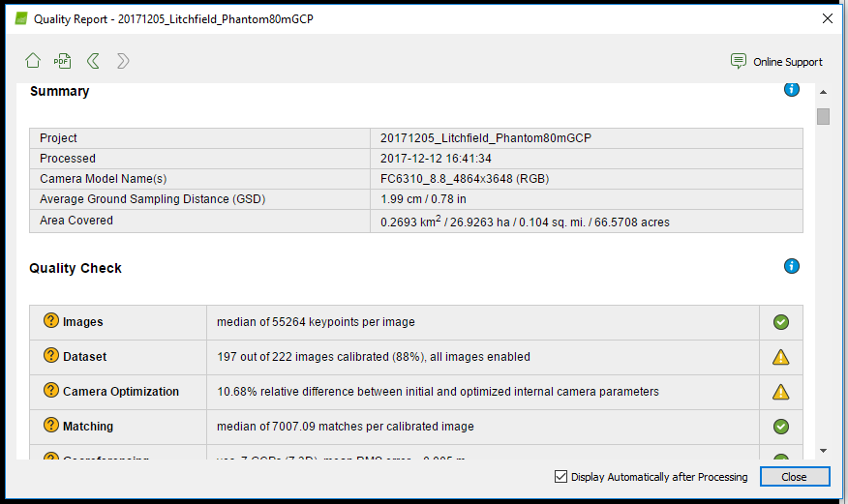The height and width of the screenshot is (504, 848).
Task: Navigate back with the left chevron
Action: [x=93, y=61]
